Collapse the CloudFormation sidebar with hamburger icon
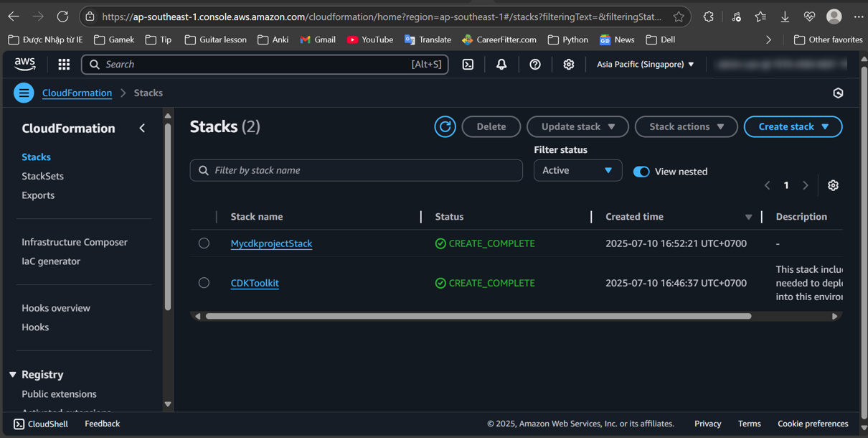The height and width of the screenshot is (438, 868). tap(24, 93)
